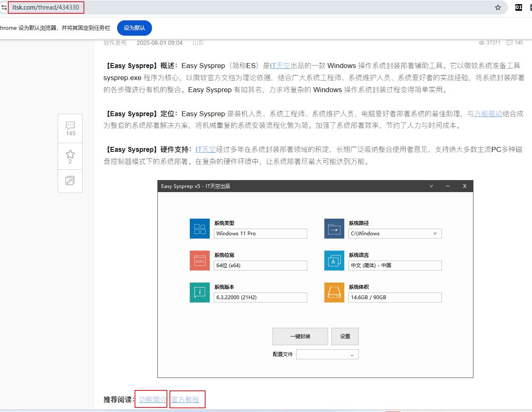Click the 设置 button
Viewport: 532px width, 412px height.
(345, 336)
